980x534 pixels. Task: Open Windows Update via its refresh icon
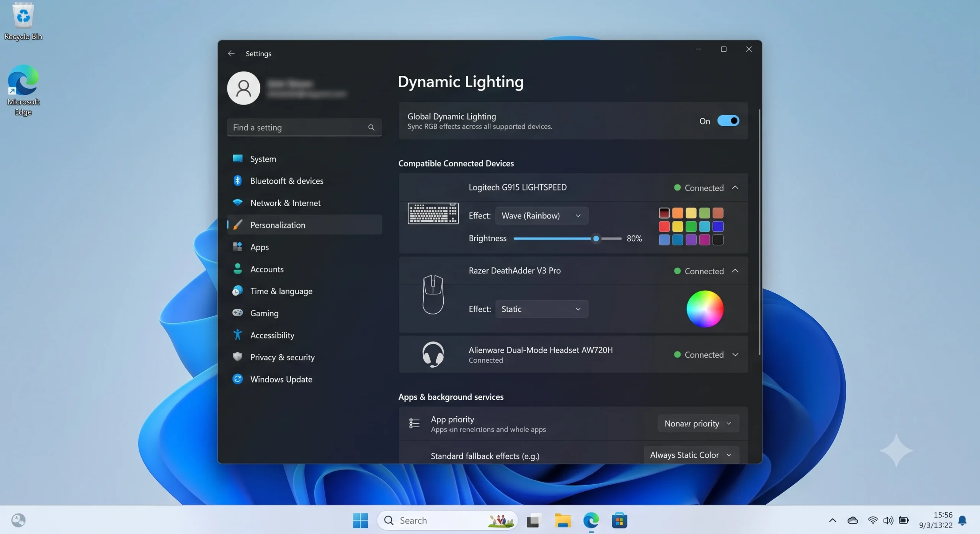click(237, 379)
